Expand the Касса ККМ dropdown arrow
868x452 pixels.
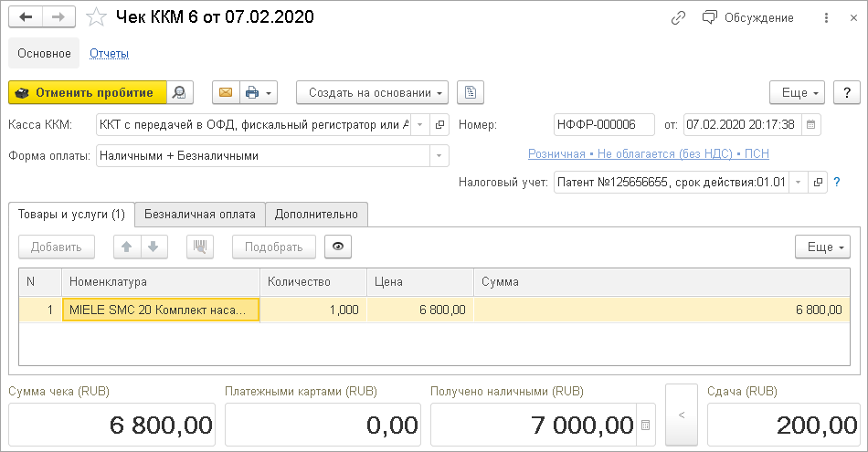(x=419, y=124)
